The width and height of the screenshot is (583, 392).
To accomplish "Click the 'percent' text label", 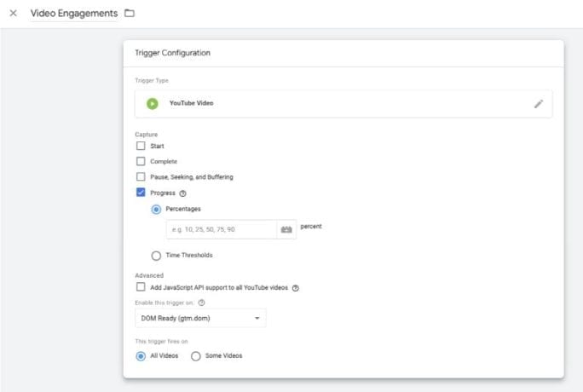I will [311, 227].
